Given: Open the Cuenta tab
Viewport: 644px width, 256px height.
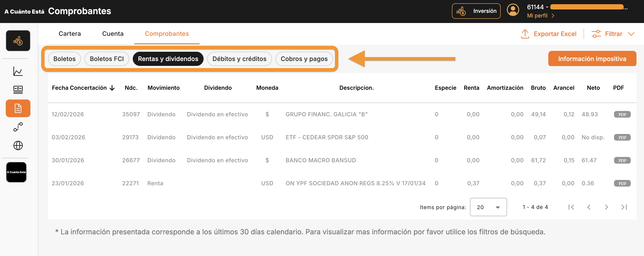Looking at the screenshot, I should [112, 33].
